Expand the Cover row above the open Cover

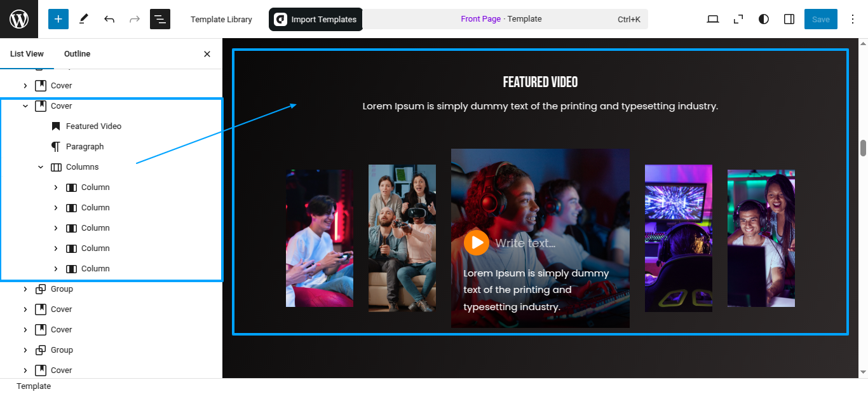pos(25,86)
